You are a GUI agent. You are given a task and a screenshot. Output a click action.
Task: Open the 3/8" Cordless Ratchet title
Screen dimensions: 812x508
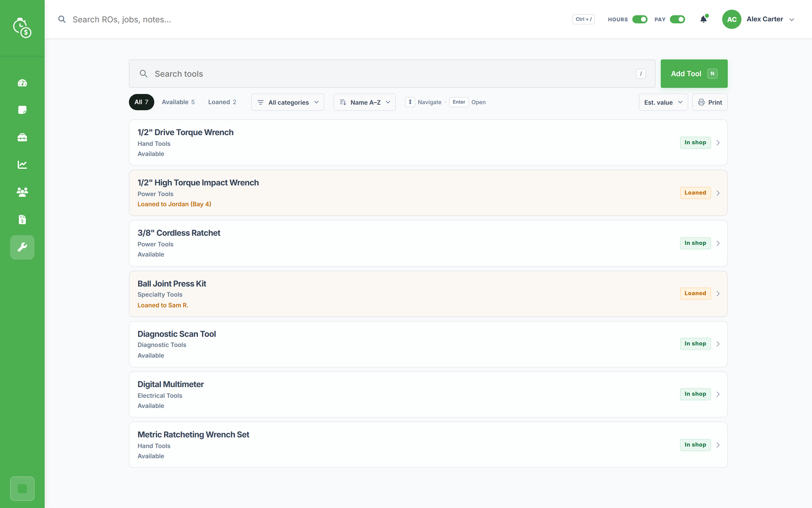pos(179,233)
